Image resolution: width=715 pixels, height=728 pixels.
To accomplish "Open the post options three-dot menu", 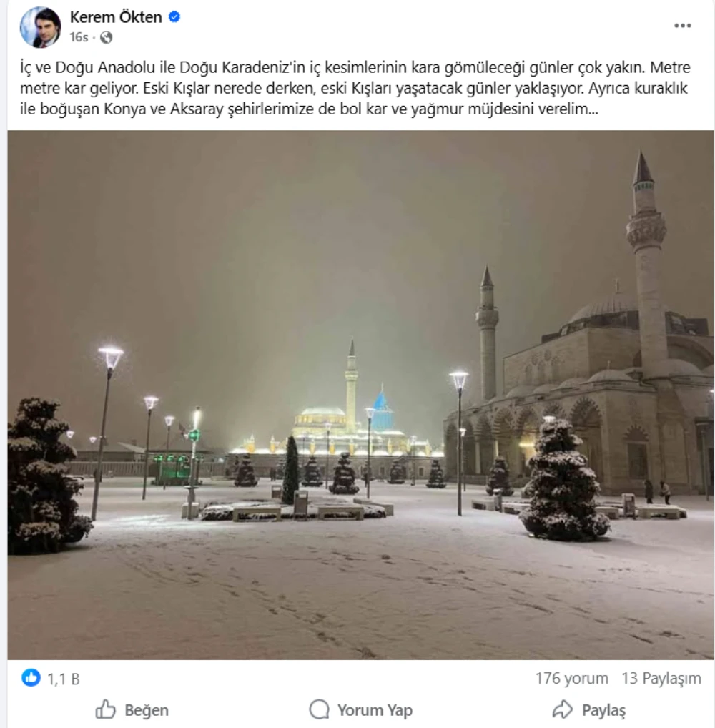I will coord(683,26).
